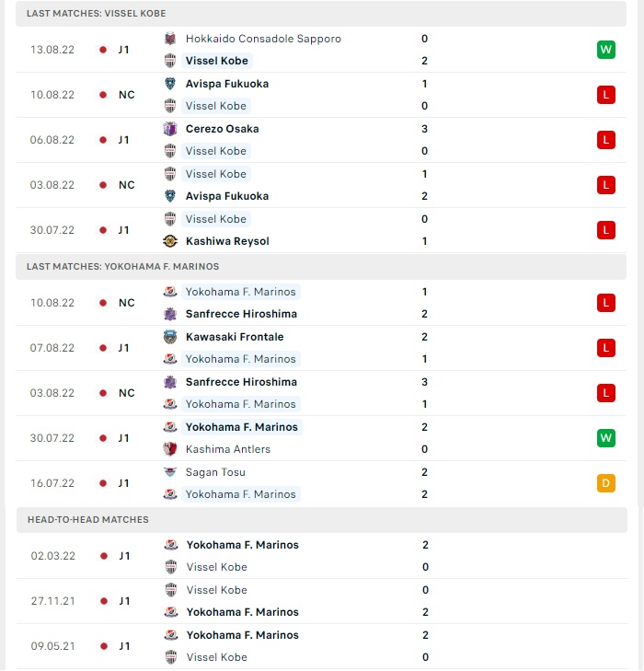Click the Hokkaido Consadole Sapporo team crest
644x671 pixels.
click(170, 39)
